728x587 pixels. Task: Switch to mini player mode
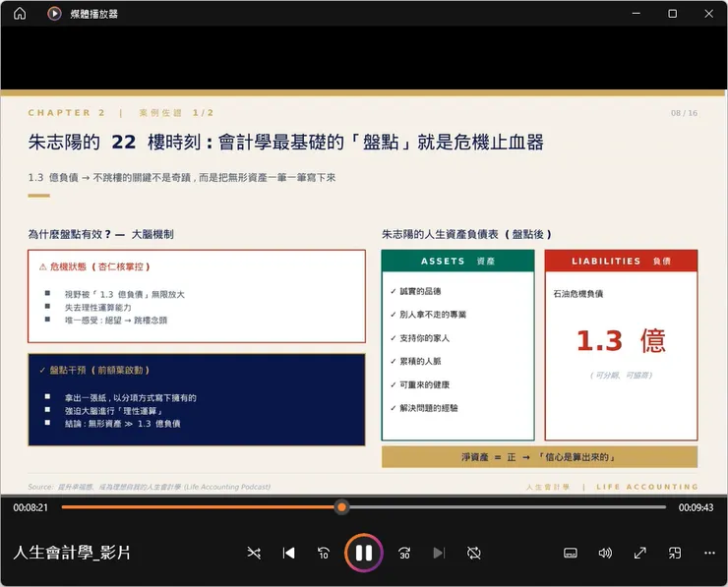(x=675, y=553)
